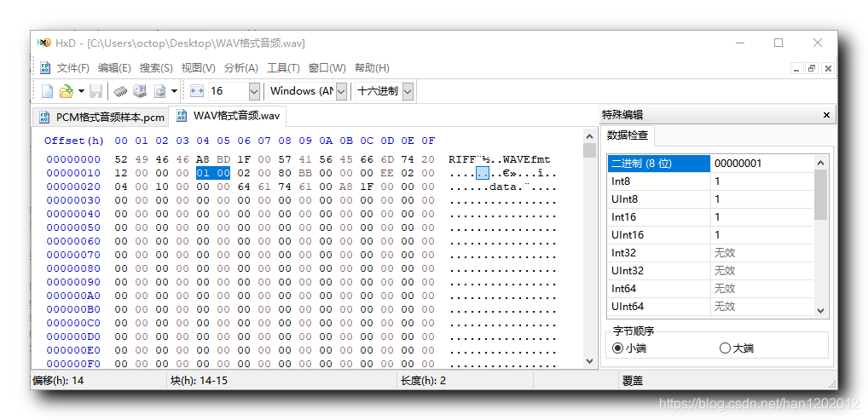Click HxD app icon in title bar
This screenshot has width=868, height=420.
point(43,43)
